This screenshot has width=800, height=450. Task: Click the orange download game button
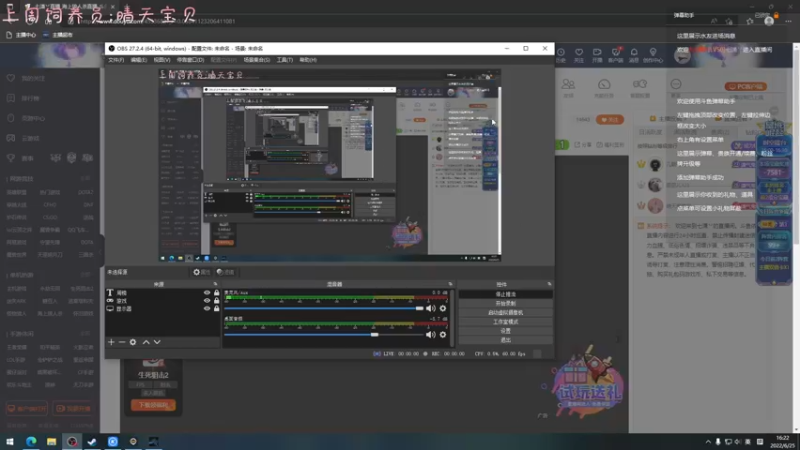[x=153, y=405]
